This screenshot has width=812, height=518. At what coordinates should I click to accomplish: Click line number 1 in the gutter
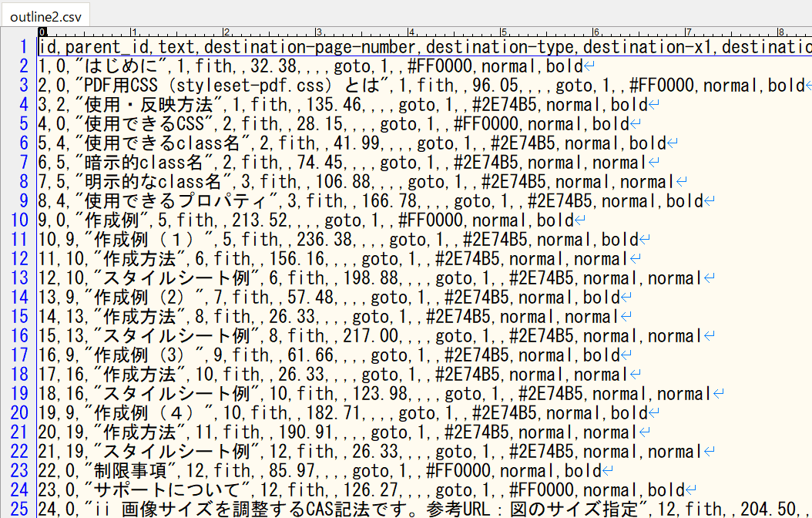(24, 47)
